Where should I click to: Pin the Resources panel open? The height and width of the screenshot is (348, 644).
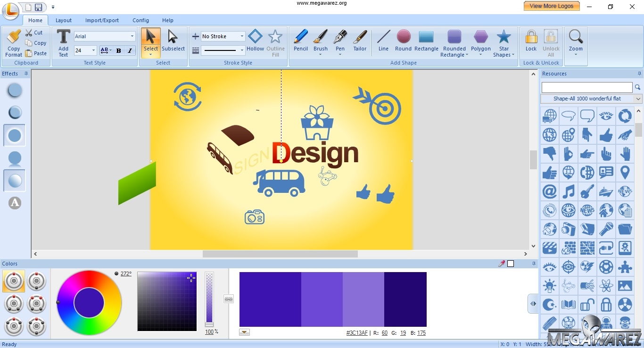click(639, 74)
